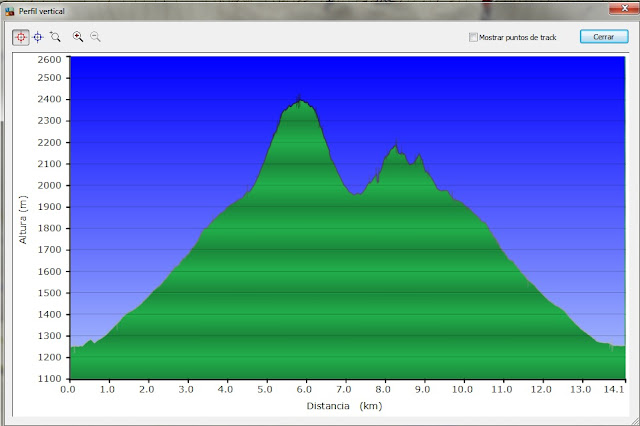Click the 7.0 distance label

coord(344,389)
